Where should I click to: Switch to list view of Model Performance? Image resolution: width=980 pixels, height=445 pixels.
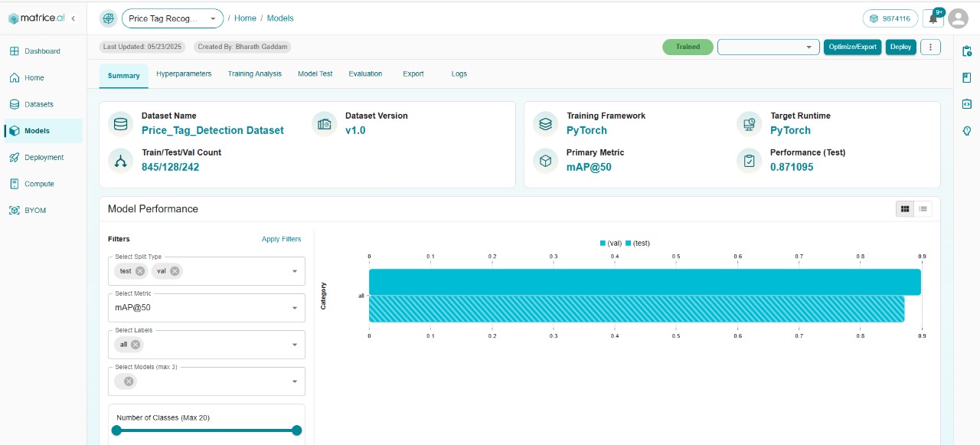(923, 208)
